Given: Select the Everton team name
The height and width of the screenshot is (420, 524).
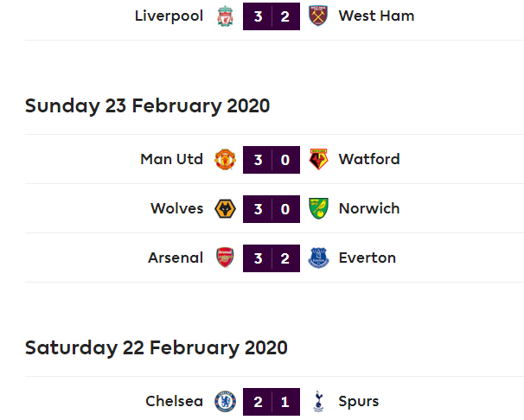Looking at the screenshot, I should click(x=367, y=258).
